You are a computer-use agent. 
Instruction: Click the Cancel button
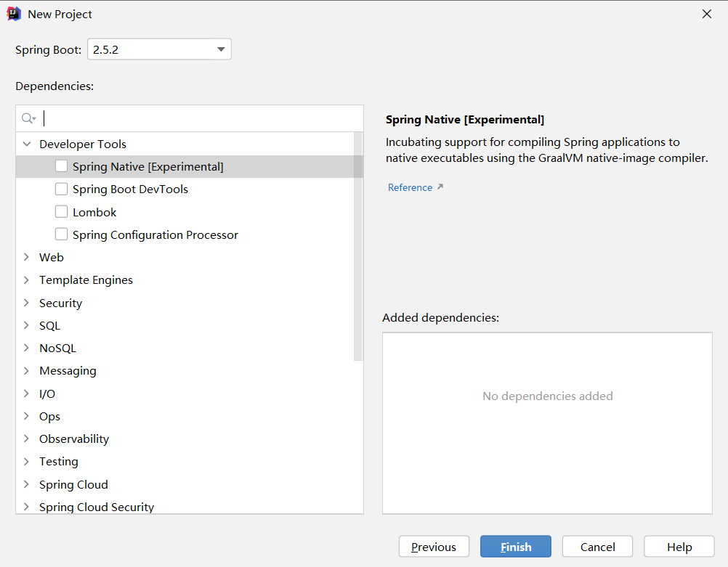tap(597, 547)
